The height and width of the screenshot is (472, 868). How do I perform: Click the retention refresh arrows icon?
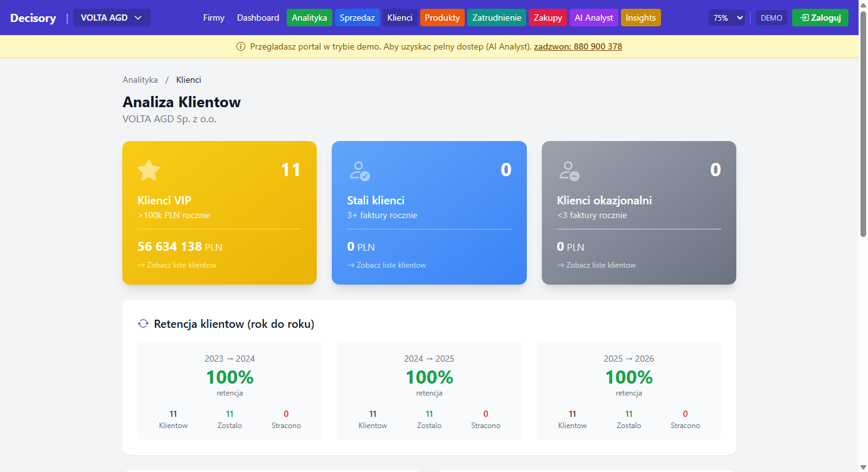pyautogui.click(x=143, y=324)
